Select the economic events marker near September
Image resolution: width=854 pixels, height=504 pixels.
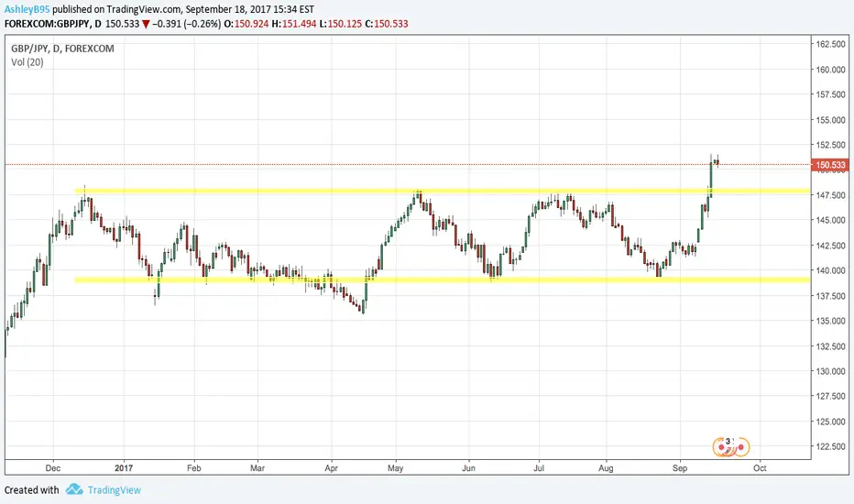pyautogui.click(x=731, y=447)
